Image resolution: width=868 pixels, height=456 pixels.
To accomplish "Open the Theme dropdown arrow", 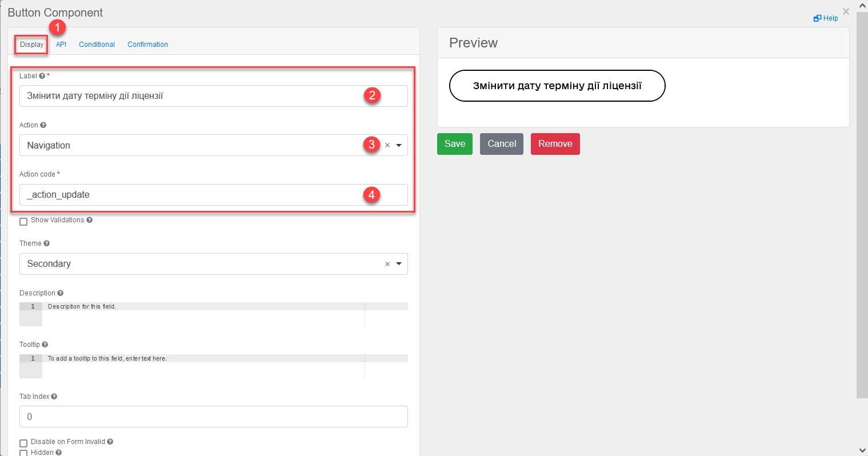I will point(399,264).
